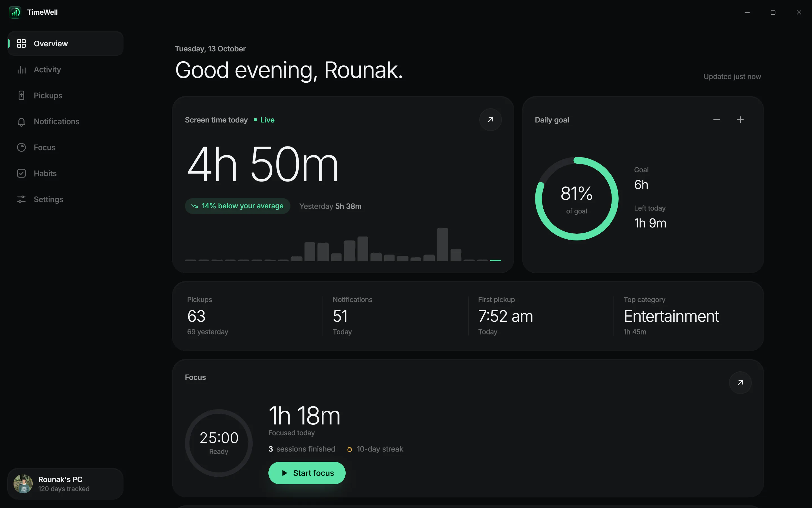
Task: Click the 4h 50m screen time total
Action: [x=262, y=164]
